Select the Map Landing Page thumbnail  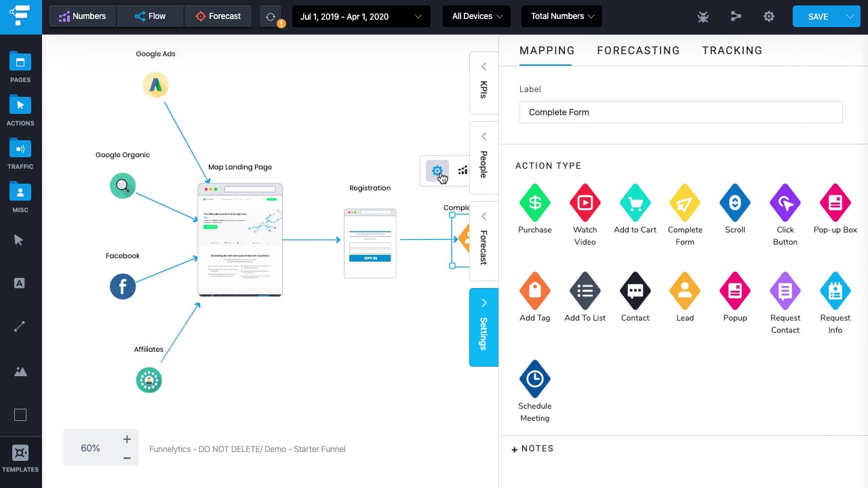point(240,239)
